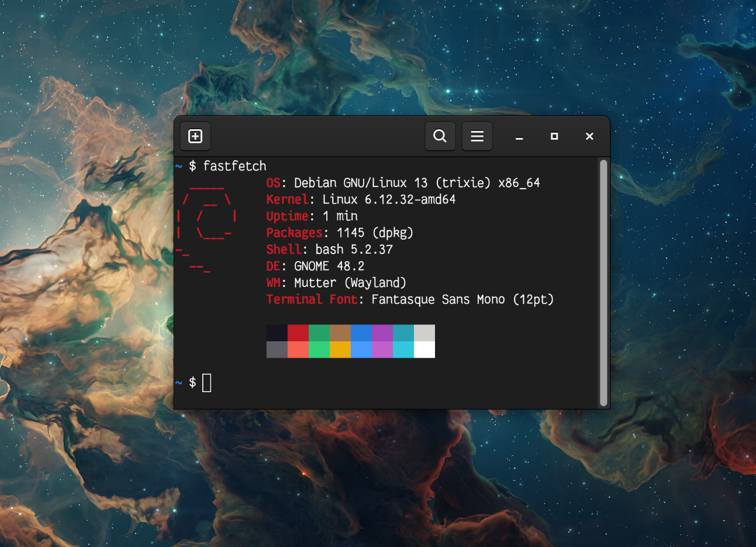Click the dark green color block, top row
Viewport: 756px width, 547px height.
click(x=319, y=333)
